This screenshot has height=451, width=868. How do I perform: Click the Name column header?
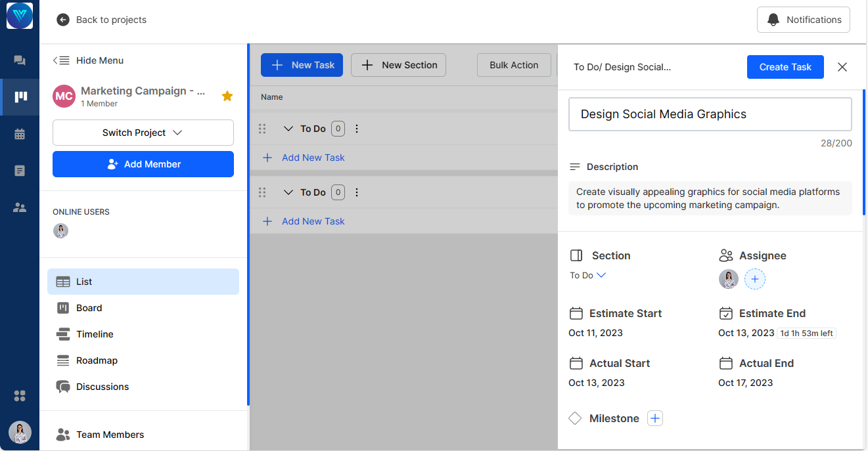coord(272,97)
